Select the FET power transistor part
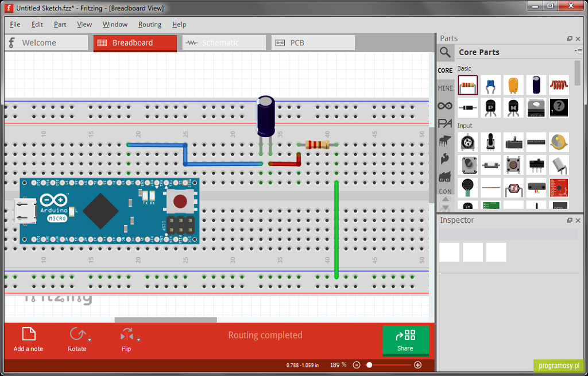Screen dimensions: 588x376 (x=536, y=107)
